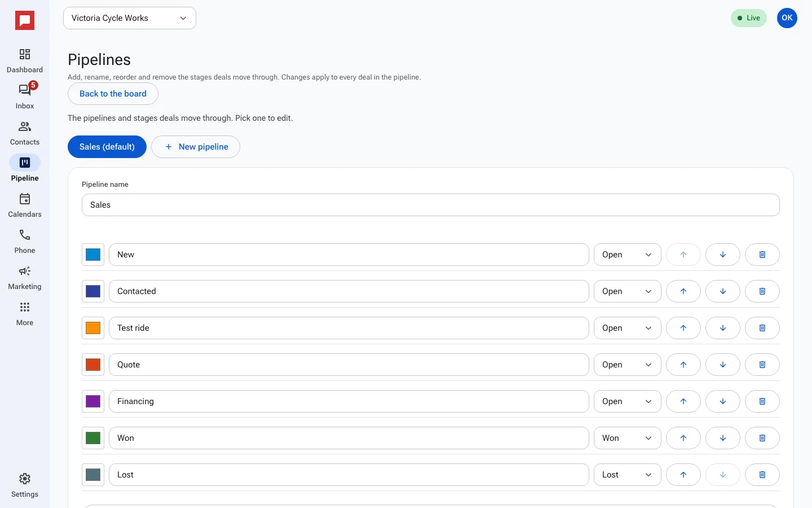
Task: Open Settings at the sidebar bottom
Action: point(25,485)
